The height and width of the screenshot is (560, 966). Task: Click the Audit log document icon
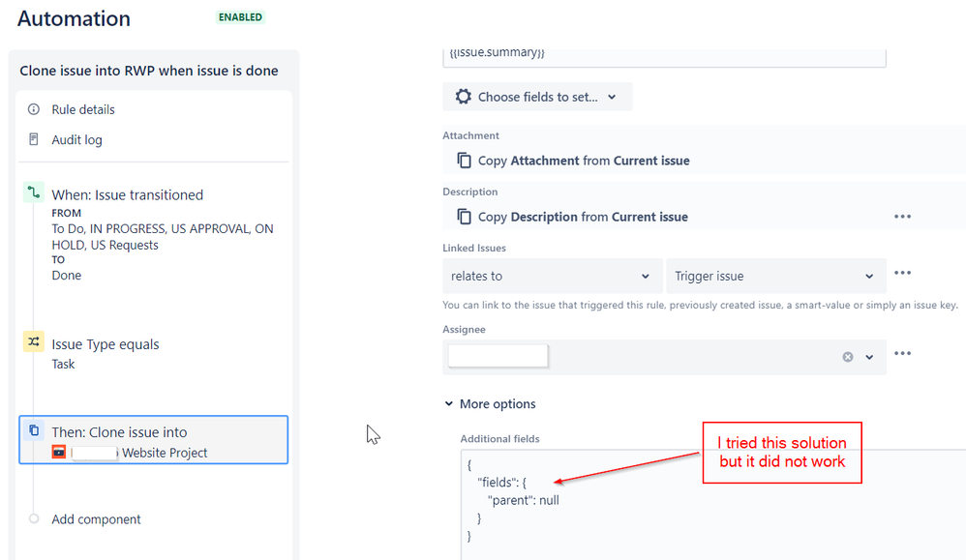[34, 139]
